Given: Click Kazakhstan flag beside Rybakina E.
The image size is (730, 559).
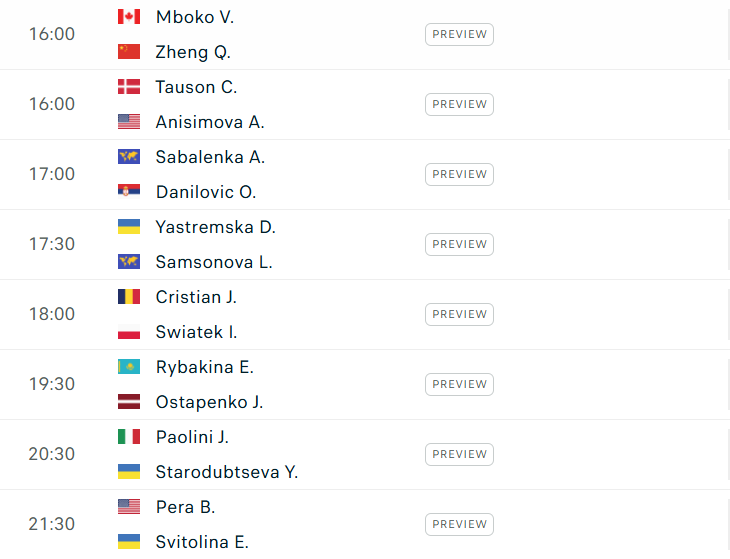Looking at the screenshot, I should click(129, 367).
